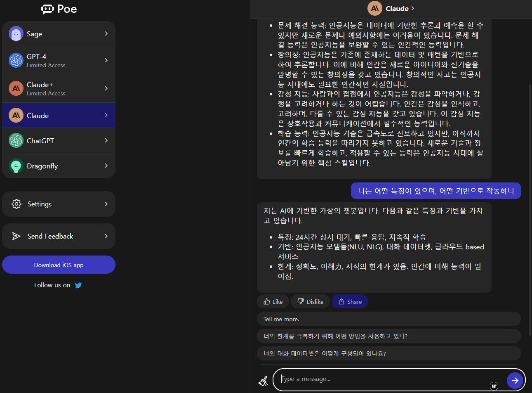The image size is (532, 393).
Task: Click the GPT-4 bot avatar icon
Action: pos(16,60)
